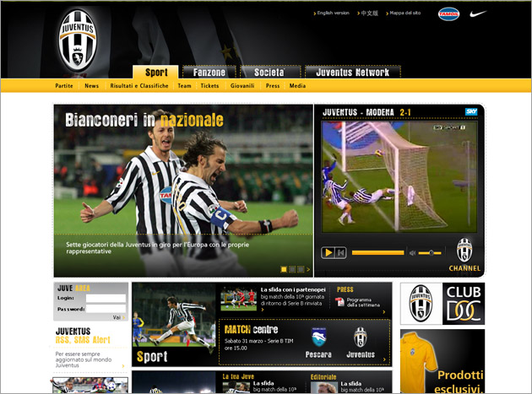Open Programma della settimana press link

click(363, 302)
